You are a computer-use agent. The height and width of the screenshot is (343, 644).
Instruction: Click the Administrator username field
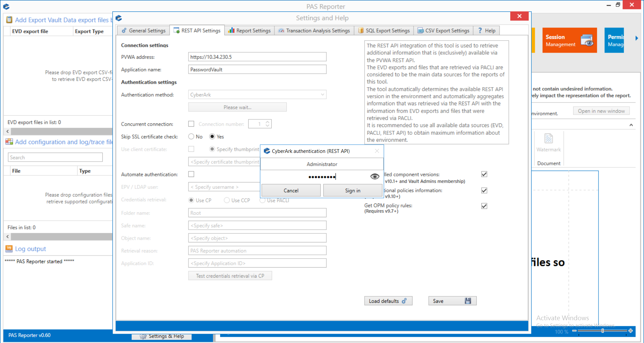[322, 164]
